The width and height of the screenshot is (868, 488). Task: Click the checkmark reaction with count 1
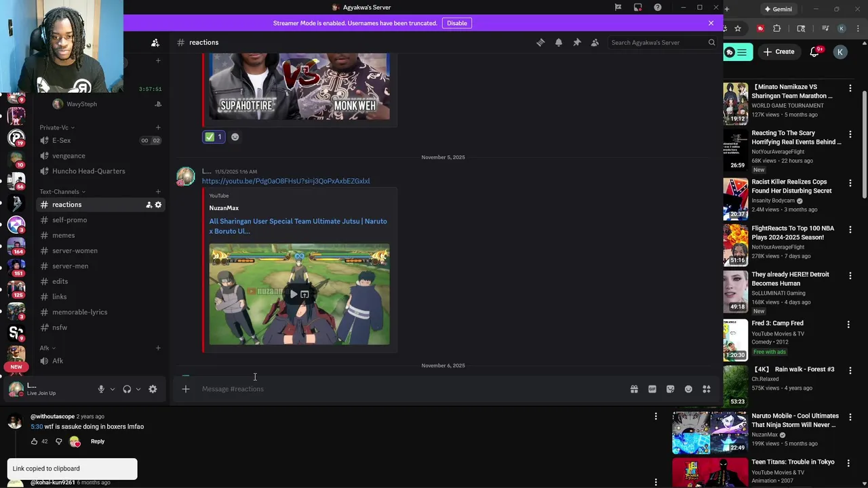point(214,137)
